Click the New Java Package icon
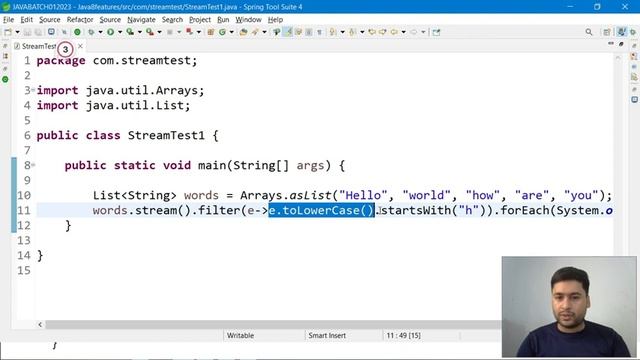This screenshot has width=640, height=360. 211,32
